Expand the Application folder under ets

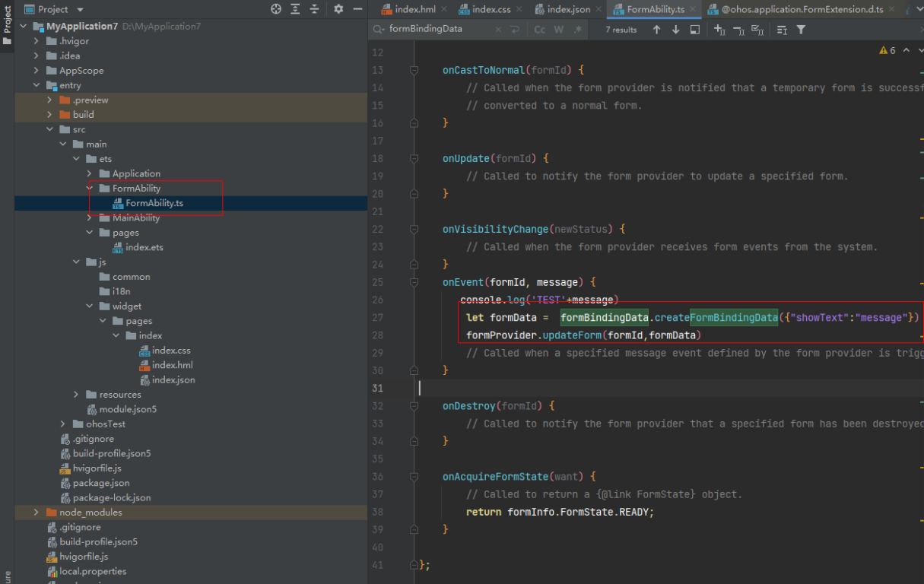tap(89, 173)
